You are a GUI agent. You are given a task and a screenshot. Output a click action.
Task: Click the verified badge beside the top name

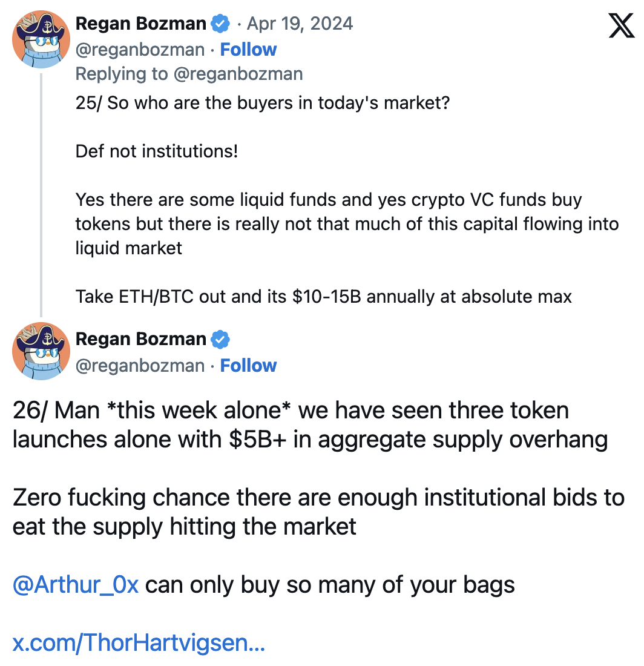(219, 24)
